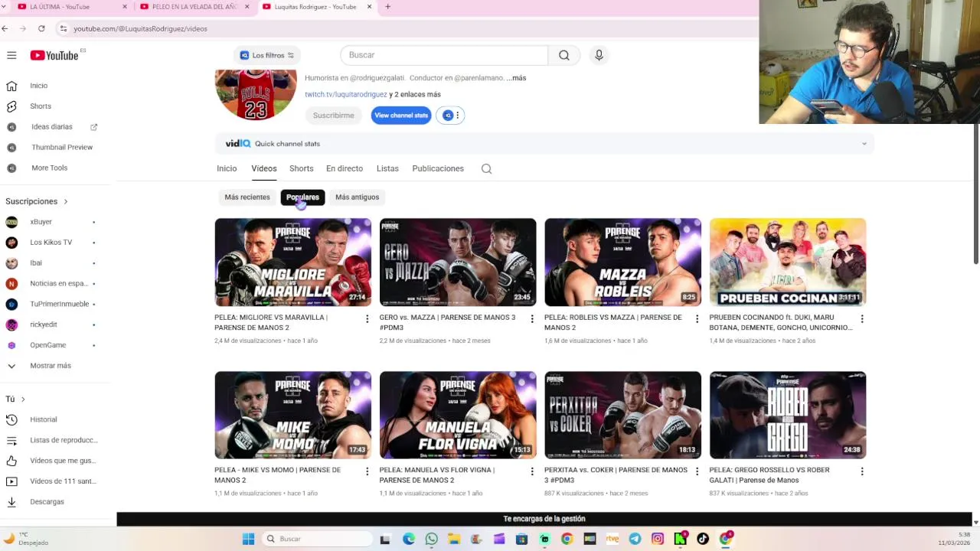Sort by Más recientes

click(x=247, y=197)
